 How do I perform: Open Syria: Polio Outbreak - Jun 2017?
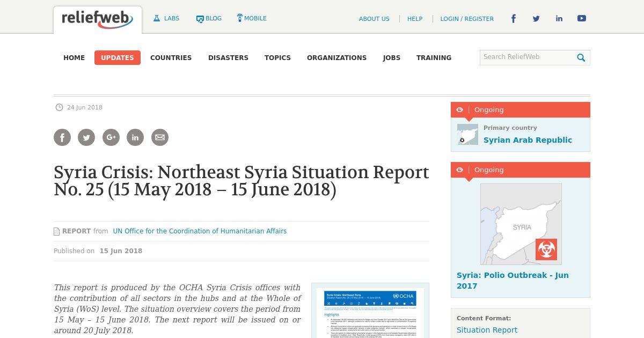[513, 281]
